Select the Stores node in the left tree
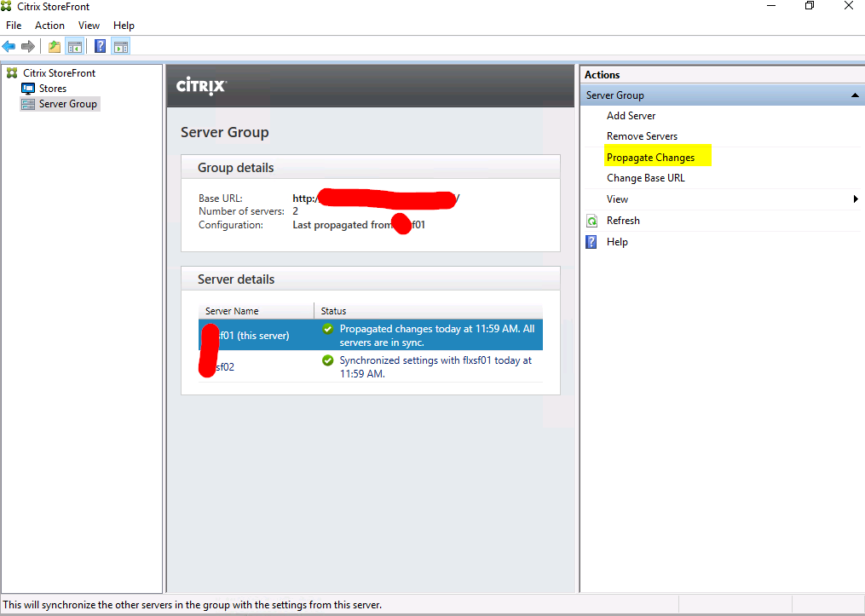Viewport: 865px width, 616px height. click(51, 88)
